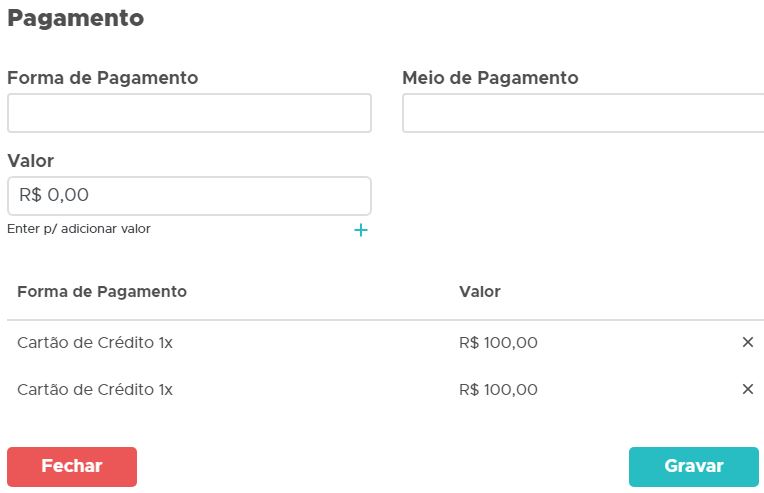764x493 pixels.
Task: Click the divider line under the table header
Action: pyautogui.click(x=385, y=320)
